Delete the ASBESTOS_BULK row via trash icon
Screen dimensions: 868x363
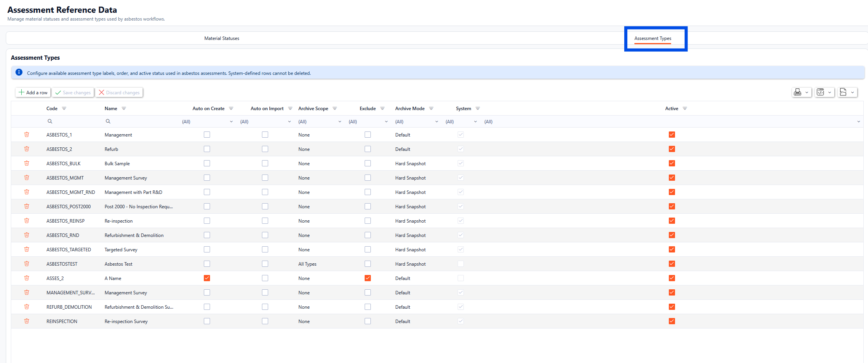[x=27, y=163]
